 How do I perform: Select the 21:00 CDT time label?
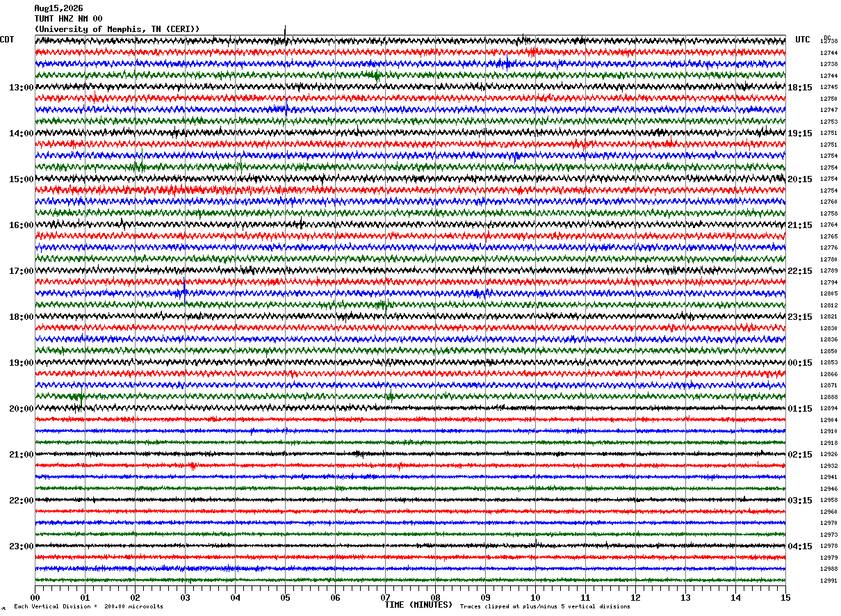coord(21,455)
